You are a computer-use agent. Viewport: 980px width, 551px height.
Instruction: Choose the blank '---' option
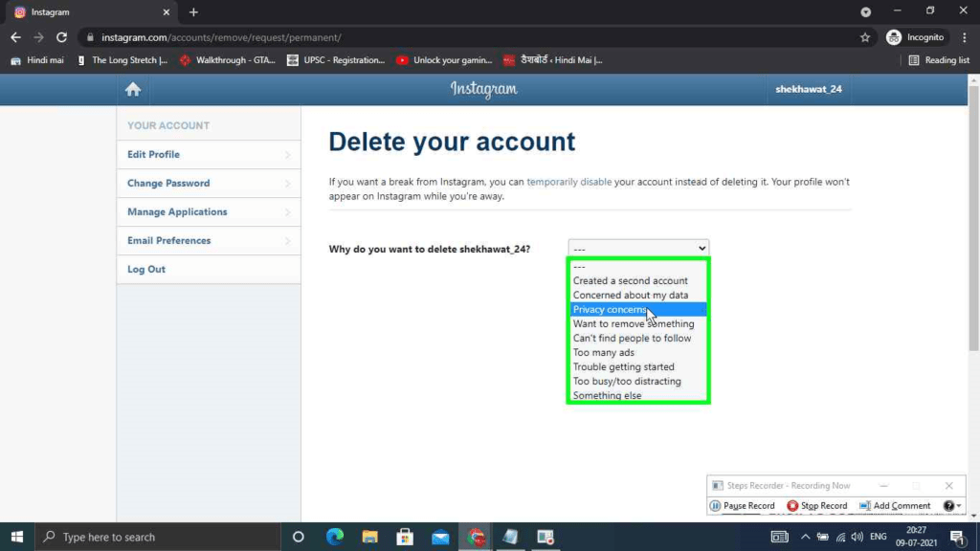pyautogui.click(x=638, y=267)
